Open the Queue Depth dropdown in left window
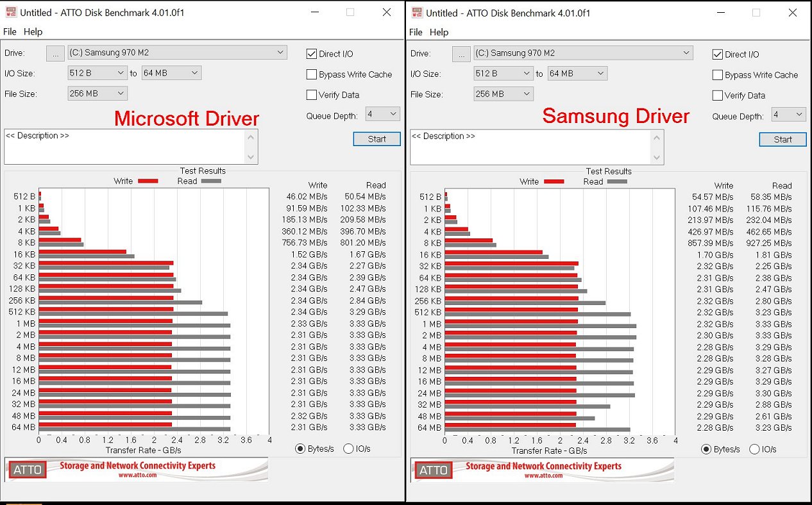This screenshot has height=505, width=812. [383, 114]
